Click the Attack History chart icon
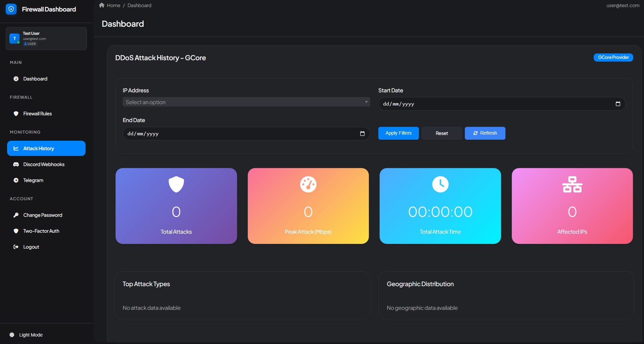 [16, 148]
